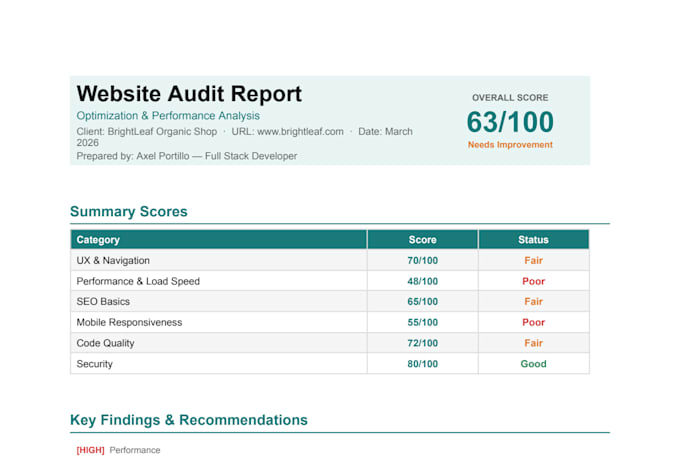Click the Needs Improvement status text
The width and height of the screenshot is (680, 459).
(510, 145)
